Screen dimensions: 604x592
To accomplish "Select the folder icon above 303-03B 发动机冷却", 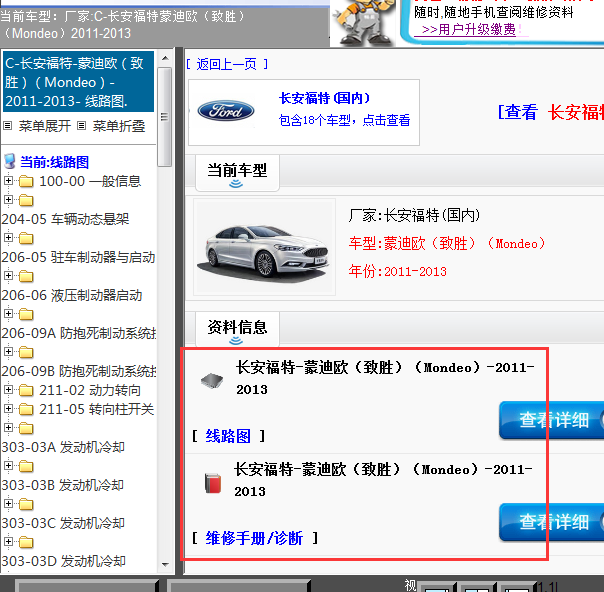I will pyautogui.click(x=26, y=466).
